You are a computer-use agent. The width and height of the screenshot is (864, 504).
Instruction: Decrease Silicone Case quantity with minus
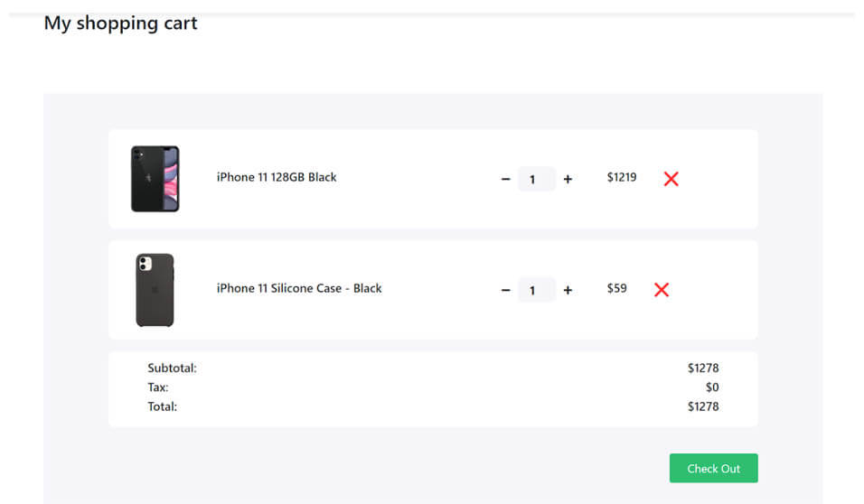click(x=506, y=290)
